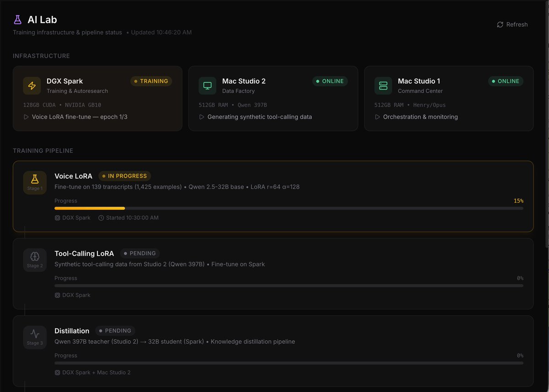This screenshot has width=549, height=392.
Task: Click the TRAINING status badge
Action: 151,81
